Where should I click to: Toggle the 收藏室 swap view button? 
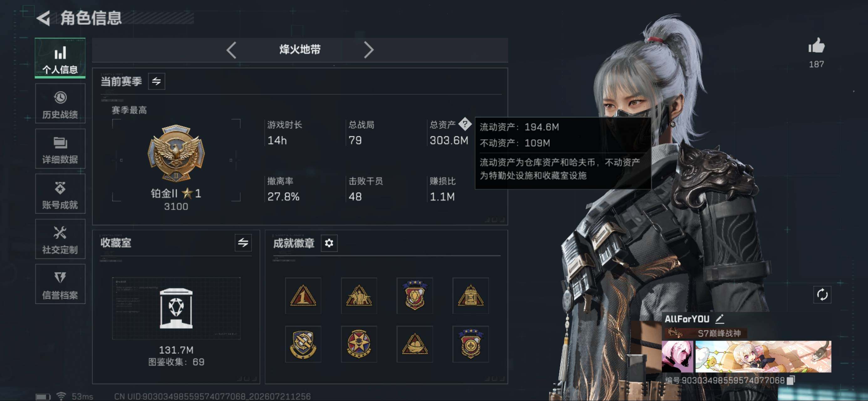(x=243, y=242)
